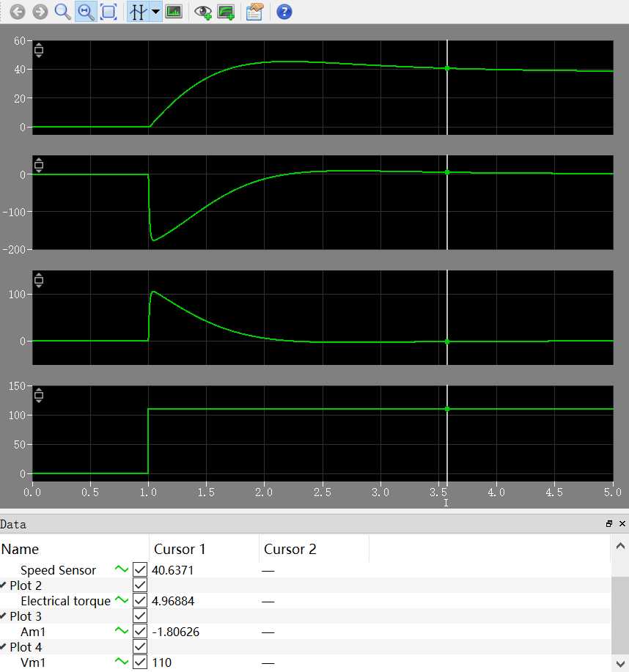The width and height of the screenshot is (629, 672).
Task: Select the Speed Sensor row label
Action: click(x=58, y=570)
